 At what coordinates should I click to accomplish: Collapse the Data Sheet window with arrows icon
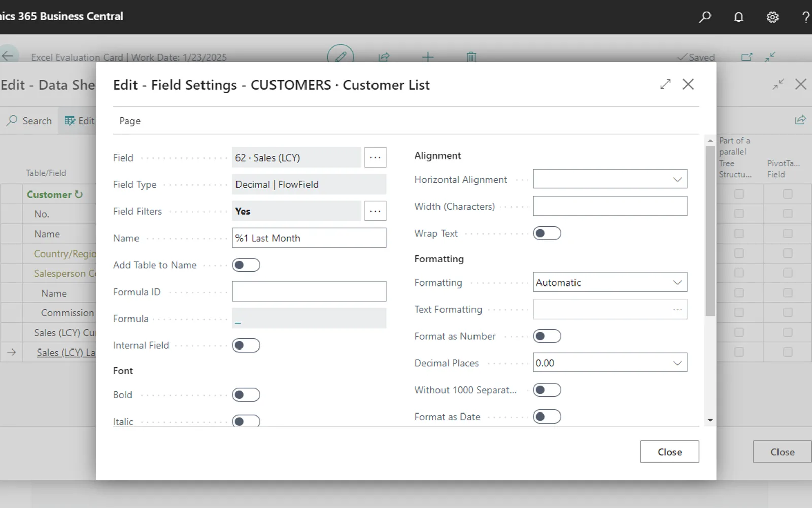point(778,84)
